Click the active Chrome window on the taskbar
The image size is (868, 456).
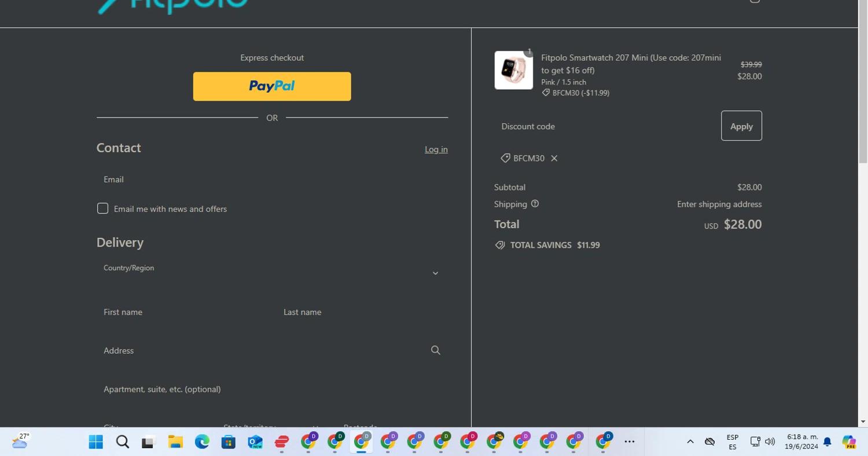point(362,442)
